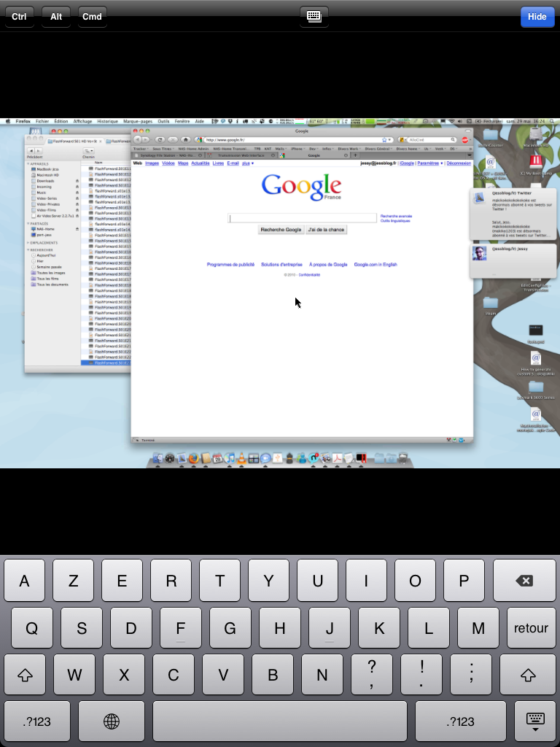Open the Fichier menu
Screen dimensions: 560x747
pos(42,122)
